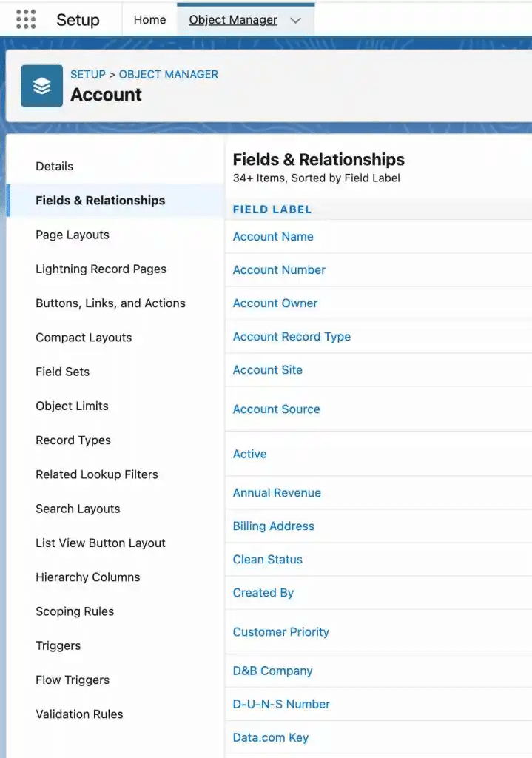Follow the SETUP breadcrumb link
This screenshot has height=758, width=532.
(x=88, y=75)
